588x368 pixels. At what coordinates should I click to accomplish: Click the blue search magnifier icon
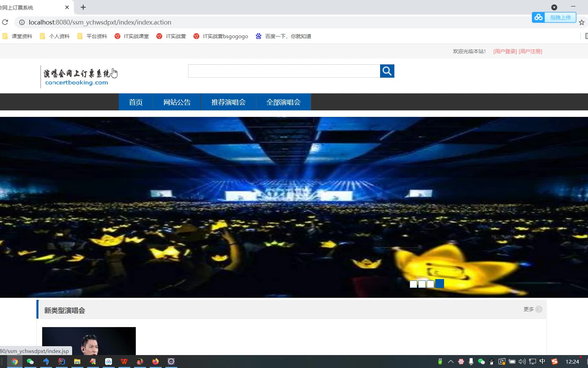[x=387, y=71]
